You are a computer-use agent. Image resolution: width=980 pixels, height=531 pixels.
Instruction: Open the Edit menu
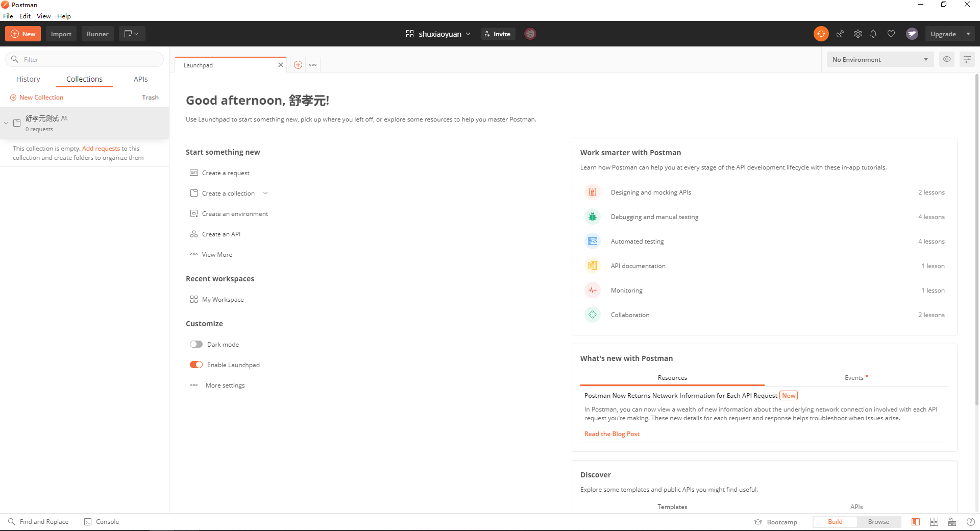[x=25, y=16]
